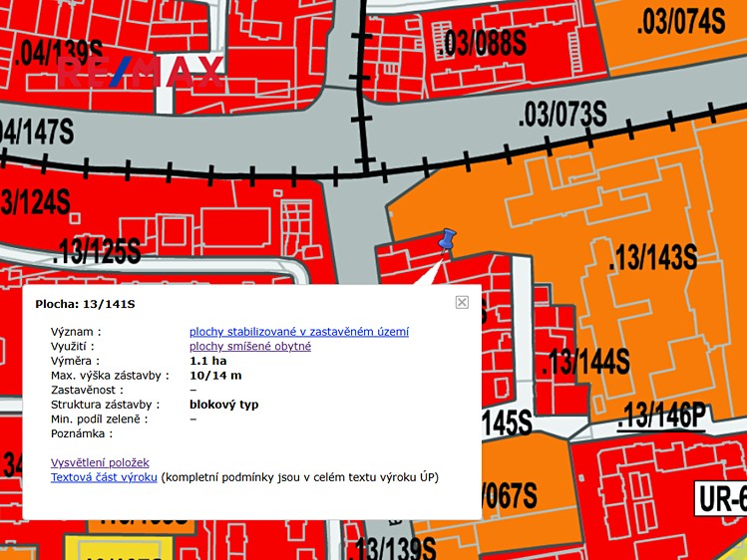Screen dimensions: 747x560
Task: Click map label .13/146P
Action: tap(661, 417)
